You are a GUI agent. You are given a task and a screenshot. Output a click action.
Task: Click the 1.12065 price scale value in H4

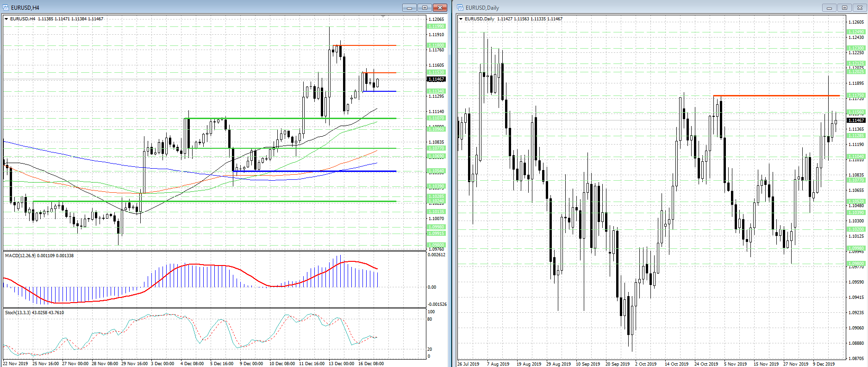coord(437,19)
